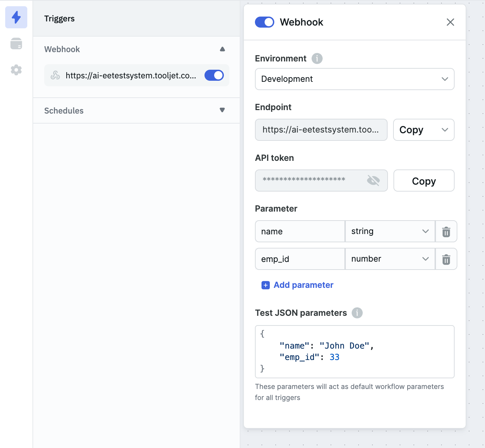Delete the name parameter with trash icon
This screenshot has height=448, width=485.
point(446,231)
